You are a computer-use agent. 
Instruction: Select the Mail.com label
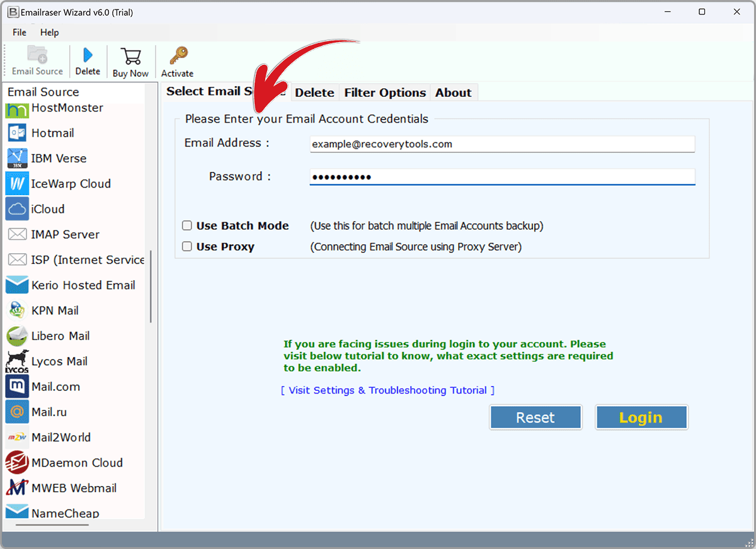click(x=55, y=387)
